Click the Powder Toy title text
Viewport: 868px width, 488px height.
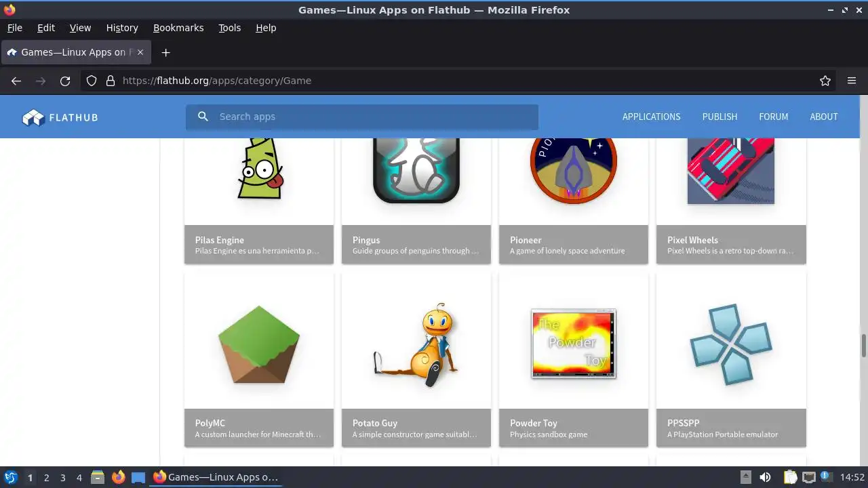534,423
